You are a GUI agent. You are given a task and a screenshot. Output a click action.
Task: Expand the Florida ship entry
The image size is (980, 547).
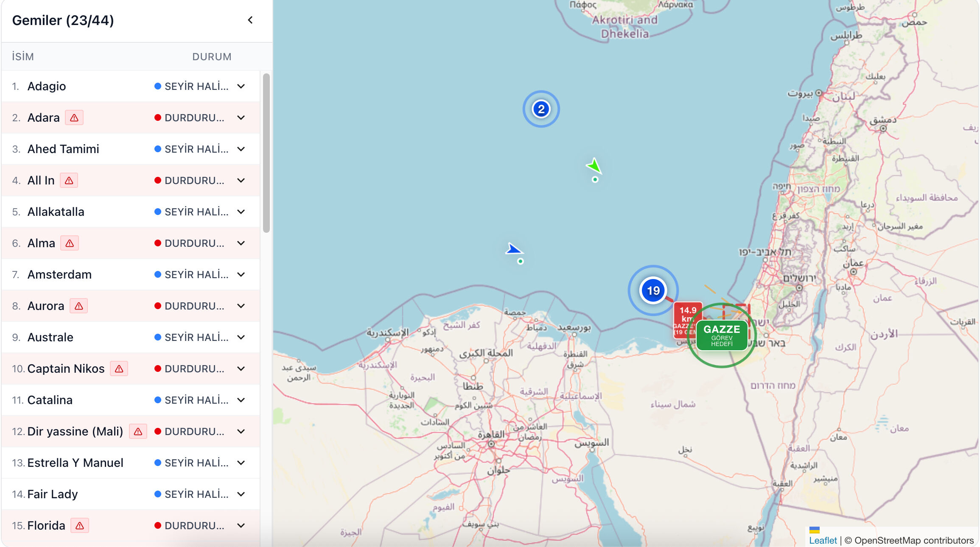point(241,526)
